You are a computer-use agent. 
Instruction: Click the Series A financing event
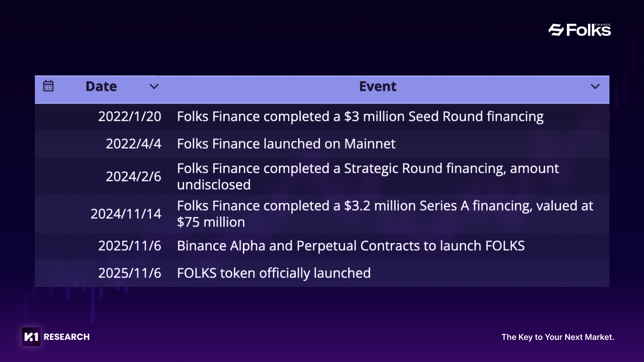[385, 214]
